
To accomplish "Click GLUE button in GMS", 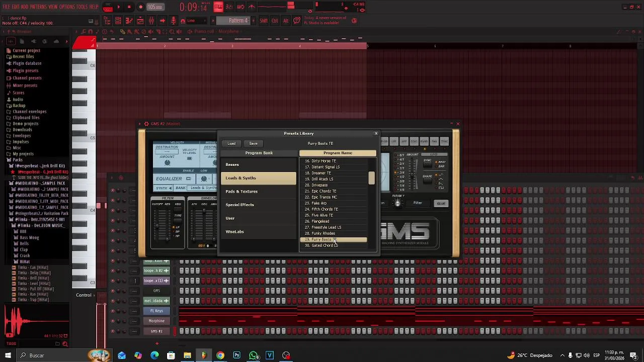I will click(x=441, y=204).
